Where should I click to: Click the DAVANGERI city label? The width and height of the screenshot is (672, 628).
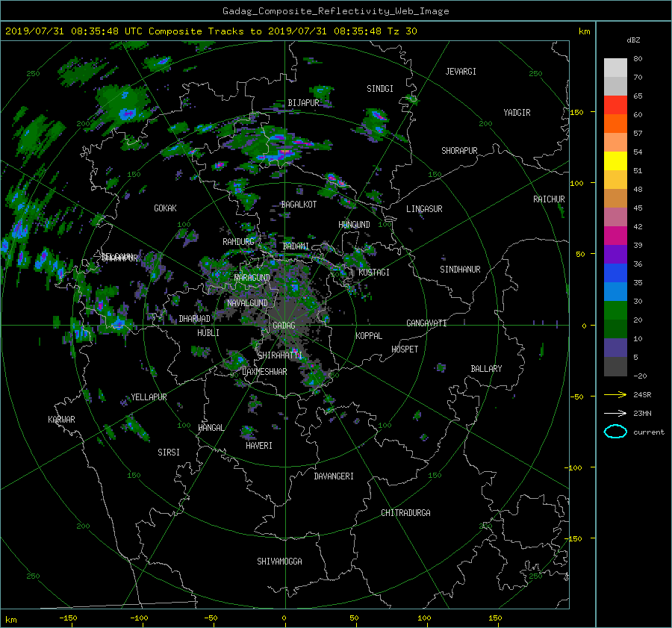tap(334, 476)
